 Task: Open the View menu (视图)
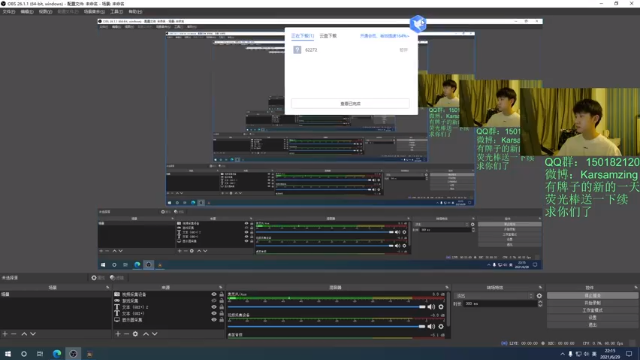[45, 12]
